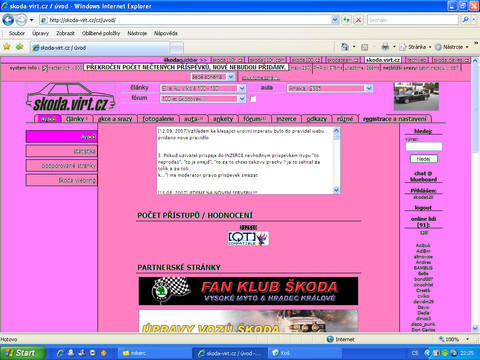Switch to the články site tab
This screenshot has height=360, width=480.
point(77,119)
